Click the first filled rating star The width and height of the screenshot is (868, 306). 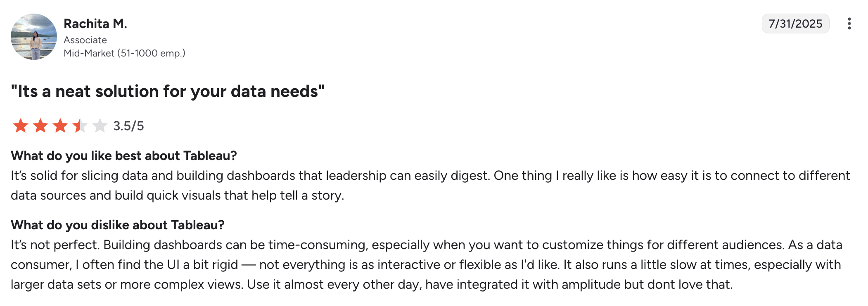(21, 126)
